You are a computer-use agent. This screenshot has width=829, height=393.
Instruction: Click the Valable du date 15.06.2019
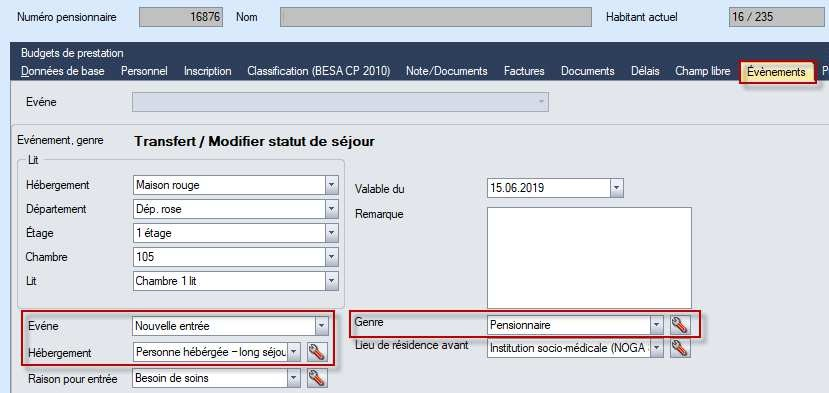point(548,188)
